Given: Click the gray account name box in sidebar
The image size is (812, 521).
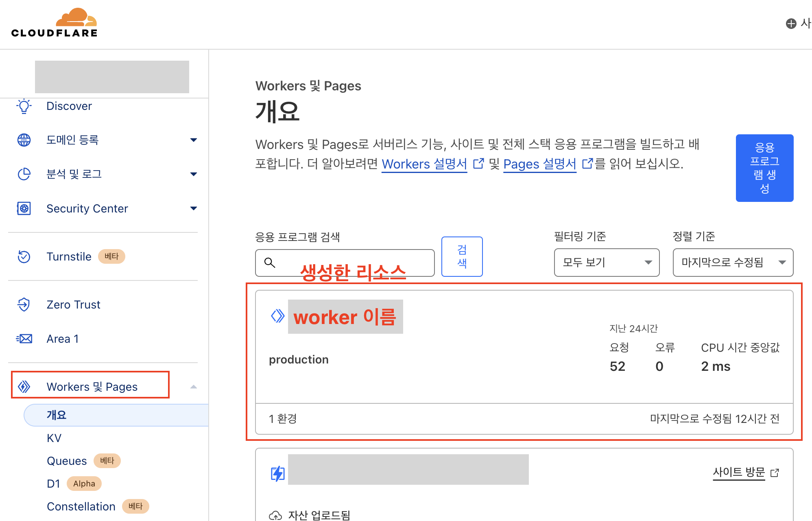Looking at the screenshot, I should point(112,77).
